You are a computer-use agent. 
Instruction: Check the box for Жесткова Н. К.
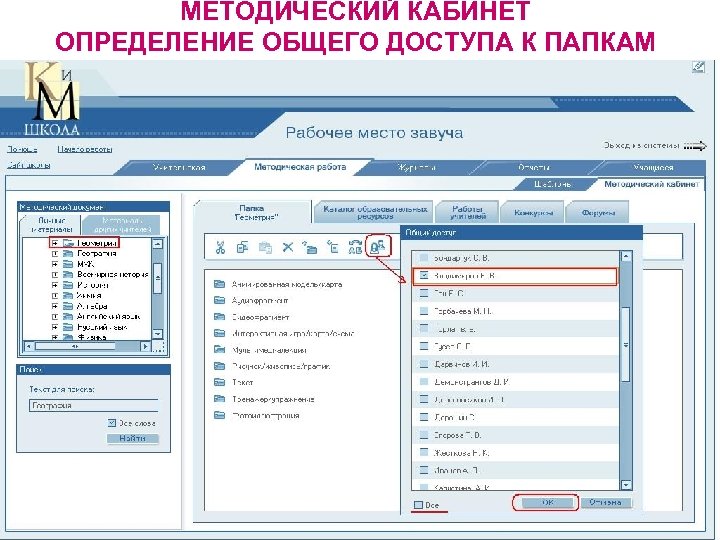pyautogui.click(x=424, y=453)
